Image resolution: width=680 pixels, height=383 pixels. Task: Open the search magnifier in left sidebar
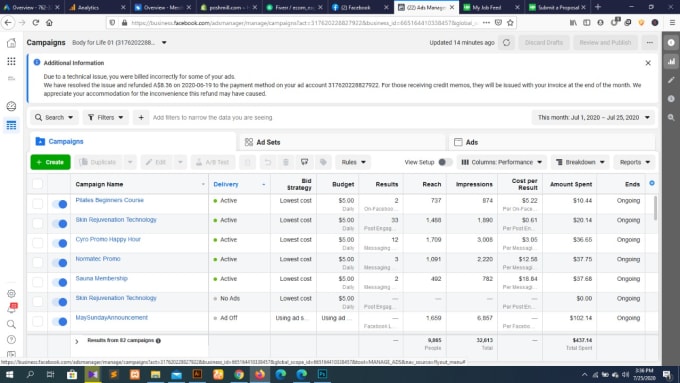coord(11,324)
